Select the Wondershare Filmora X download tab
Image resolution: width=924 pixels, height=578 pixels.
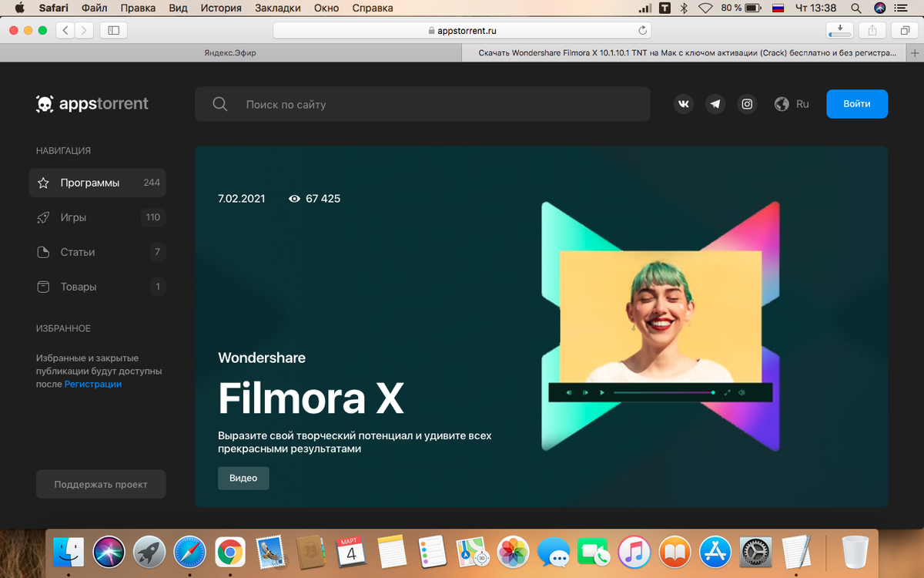tap(685, 53)
